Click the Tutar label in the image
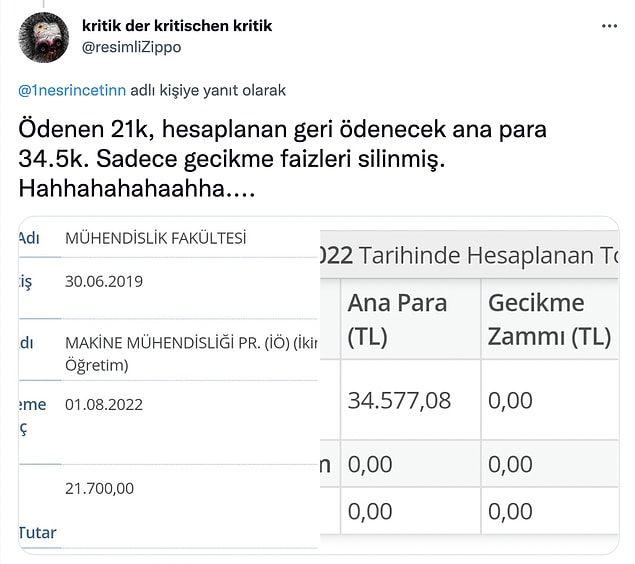Viewport: 635px width, 564px height. (x=37, y=532)
